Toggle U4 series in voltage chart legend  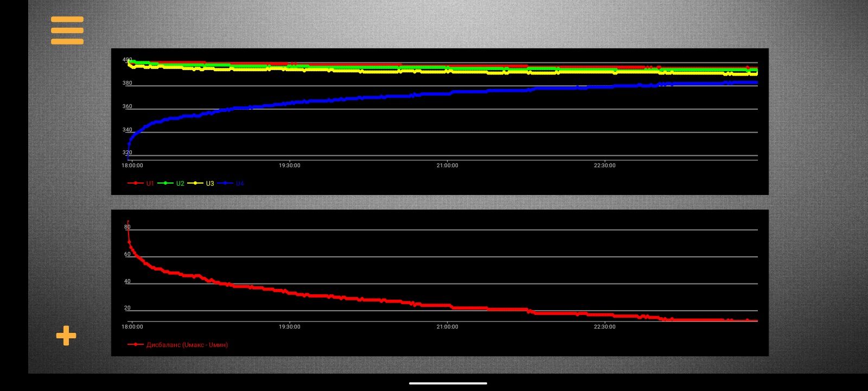[231, 184]
